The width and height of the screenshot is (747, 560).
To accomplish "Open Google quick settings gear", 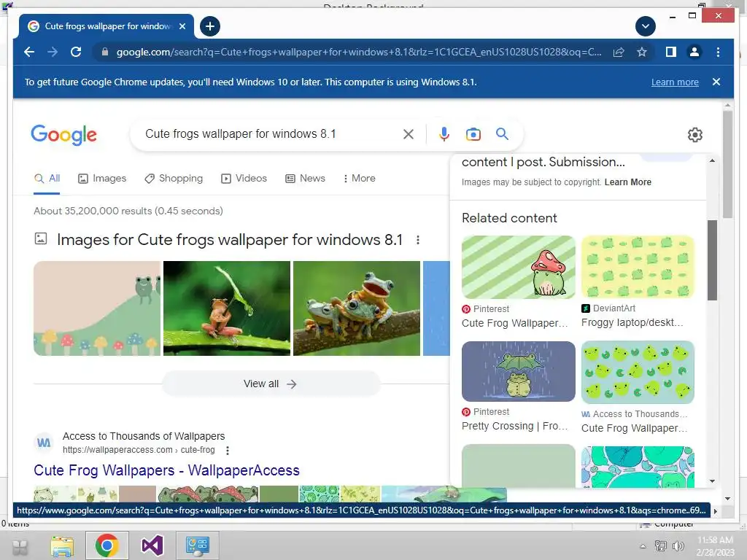I will [x=695, y=135].
